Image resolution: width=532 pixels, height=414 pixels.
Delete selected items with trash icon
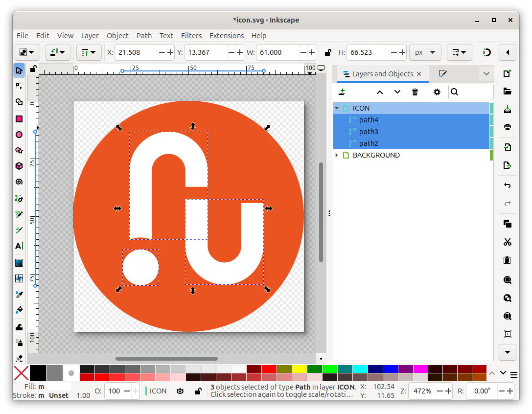point(415,92)
